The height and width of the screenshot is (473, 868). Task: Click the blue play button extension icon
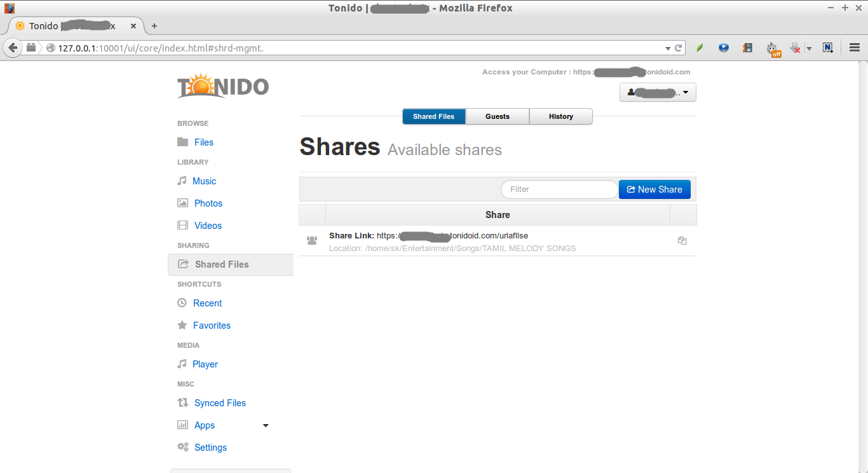point(724,48)
